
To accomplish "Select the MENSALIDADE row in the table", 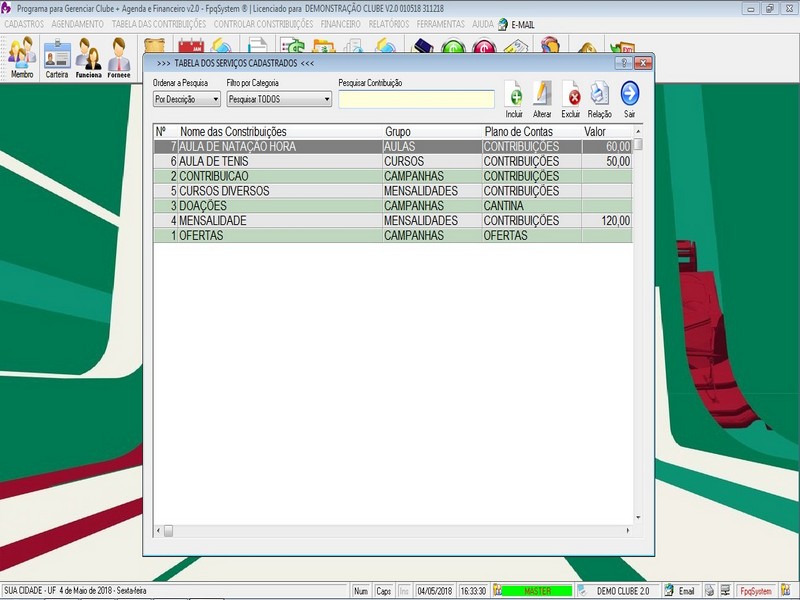I will tap(280, 221).
